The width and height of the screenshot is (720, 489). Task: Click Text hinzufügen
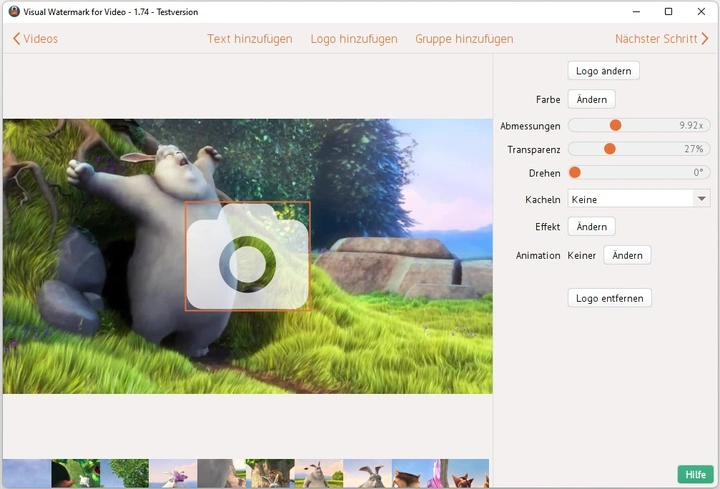pyautogui.click(x=249, y=39)
